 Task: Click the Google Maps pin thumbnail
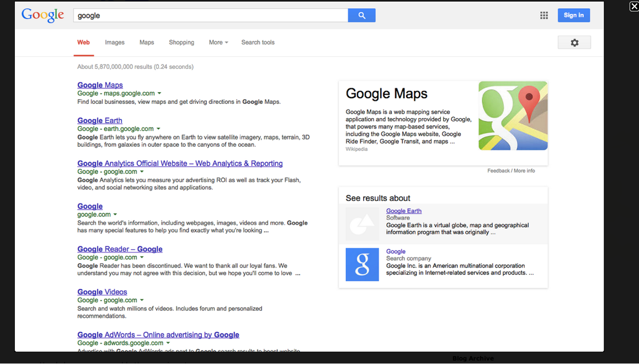(x=513, y=116)
